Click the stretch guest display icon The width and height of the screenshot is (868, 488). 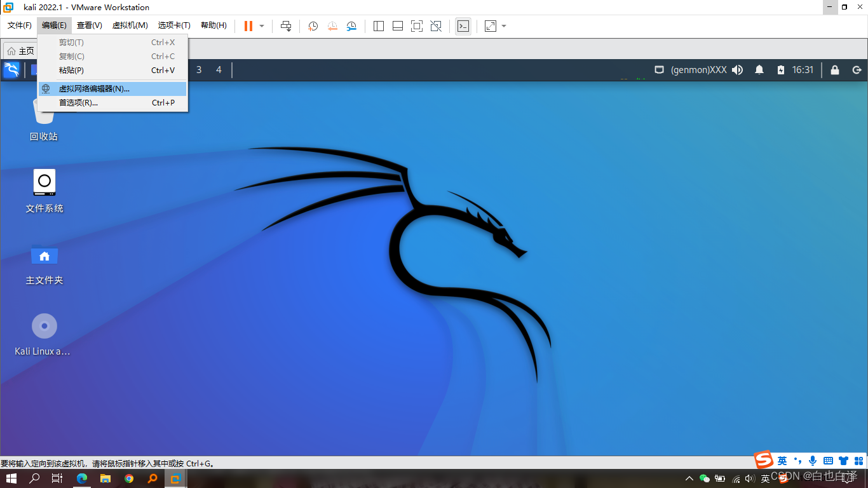(x=491, y=26)
